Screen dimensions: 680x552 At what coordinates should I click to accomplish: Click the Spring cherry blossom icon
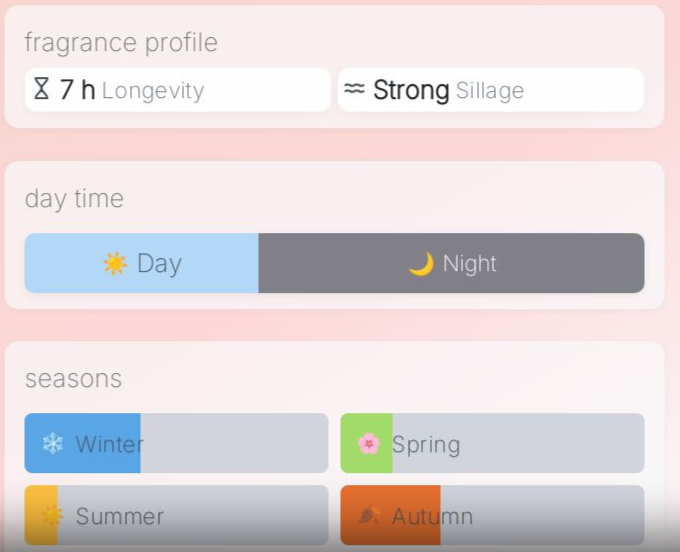click(369, 443)
